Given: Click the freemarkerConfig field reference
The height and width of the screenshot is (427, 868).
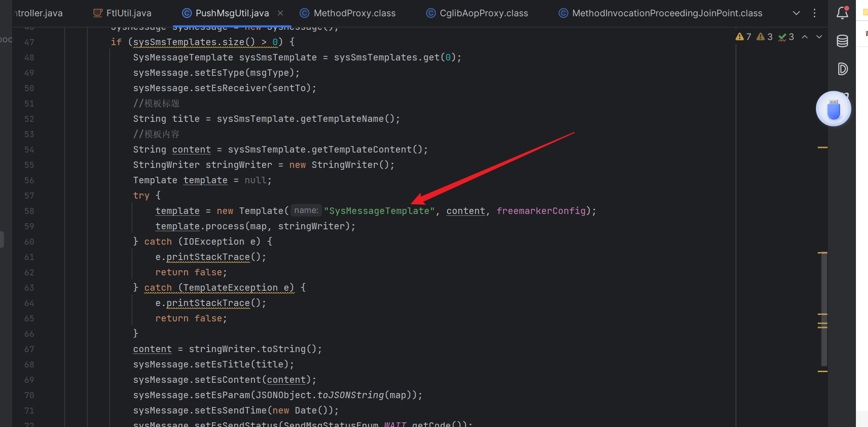Looking at the screenshot, I should pos(541,211).
